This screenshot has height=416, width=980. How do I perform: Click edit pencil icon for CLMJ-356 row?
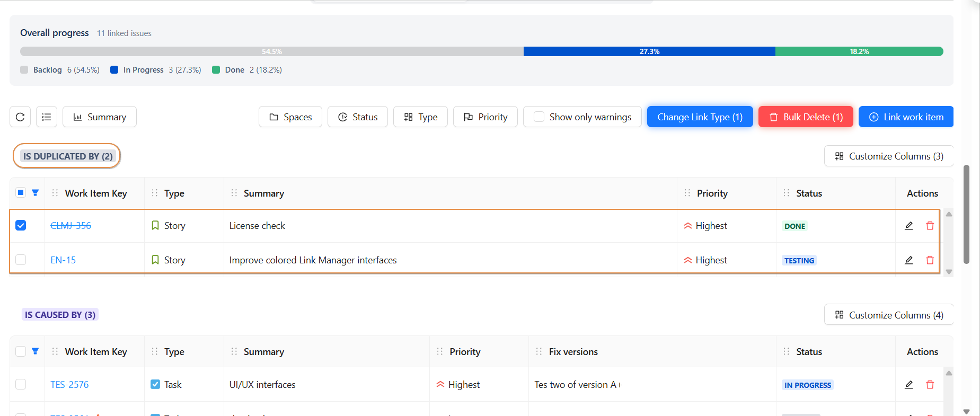(908, 226)
